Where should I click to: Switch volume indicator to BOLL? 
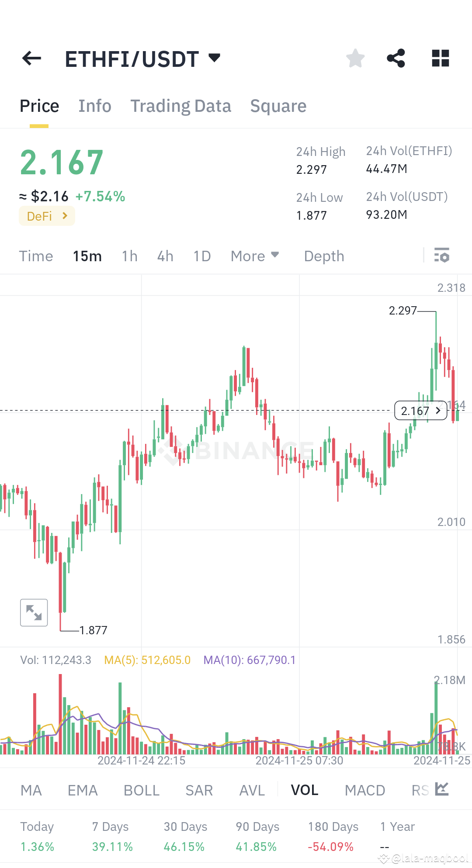[141, 789]
